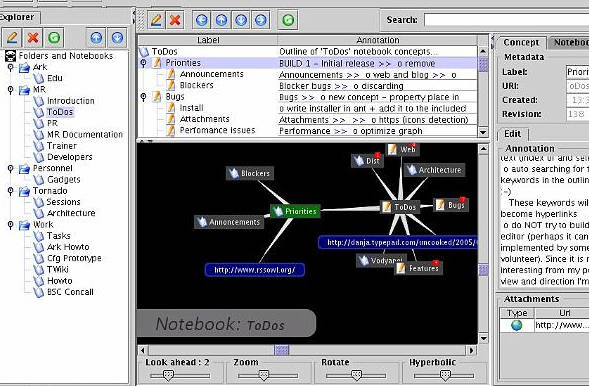Collapse the Bugs row in outline
The width and height of the screenshot is (589, 386).
click(143, 97)
